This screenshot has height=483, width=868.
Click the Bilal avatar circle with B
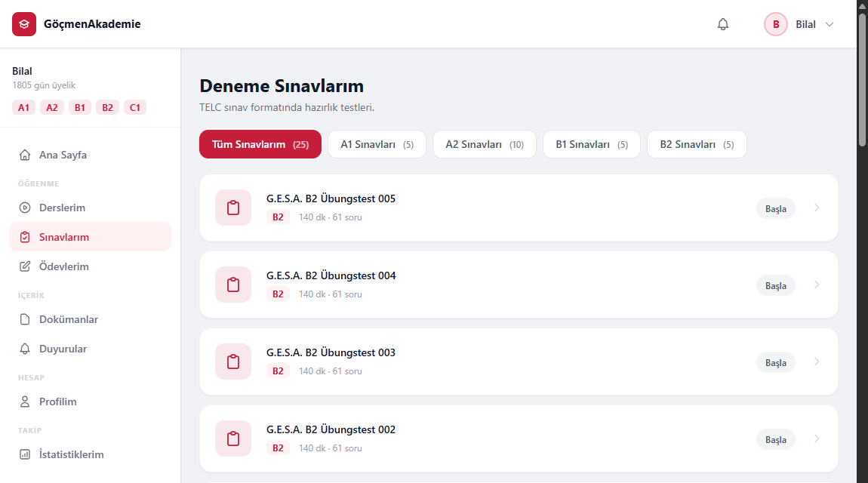pos(776,24)
